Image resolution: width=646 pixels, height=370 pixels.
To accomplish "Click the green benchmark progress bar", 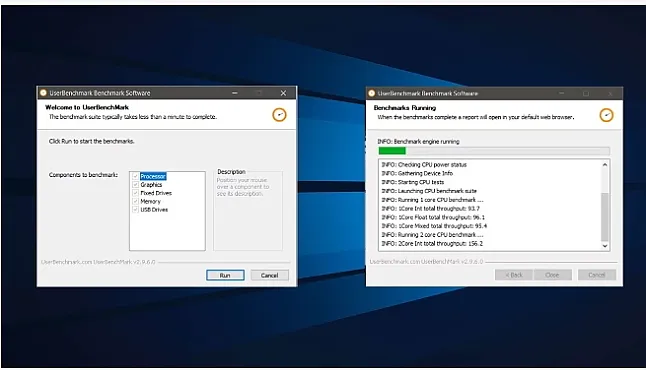I will click(x=494, y=151).
